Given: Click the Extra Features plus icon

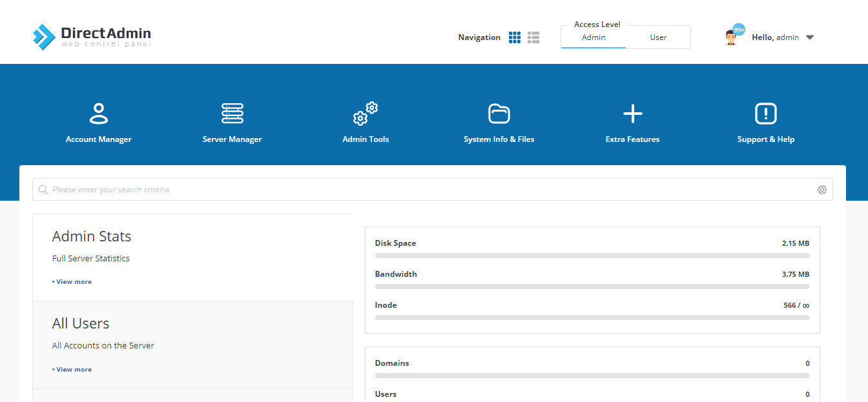Looking at the screenshot, I should [x=632, y=114].
